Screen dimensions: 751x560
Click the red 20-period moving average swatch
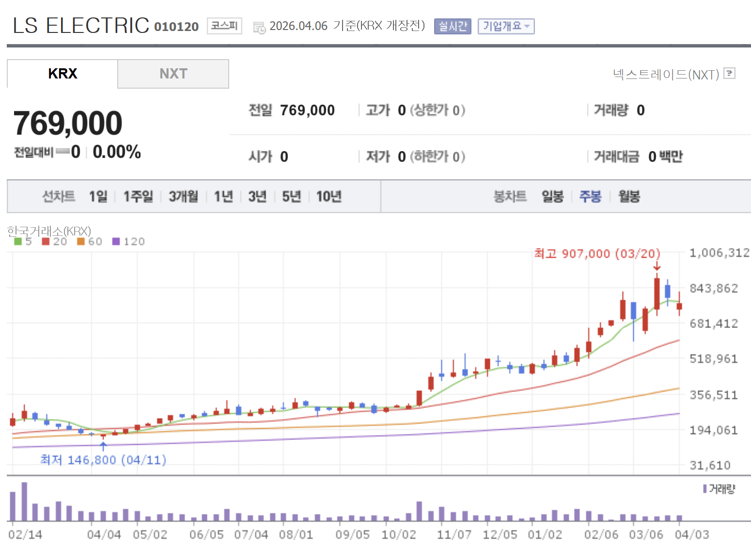click(x=46, y=241)
